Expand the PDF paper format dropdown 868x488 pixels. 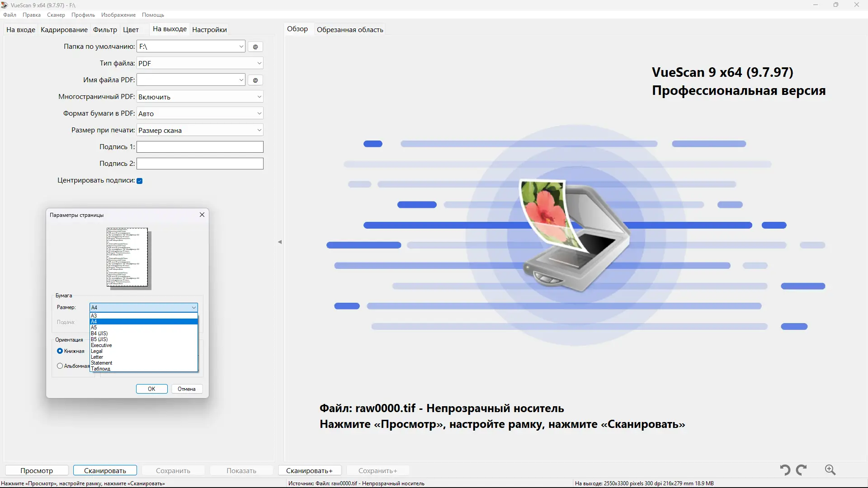[200, 113]
